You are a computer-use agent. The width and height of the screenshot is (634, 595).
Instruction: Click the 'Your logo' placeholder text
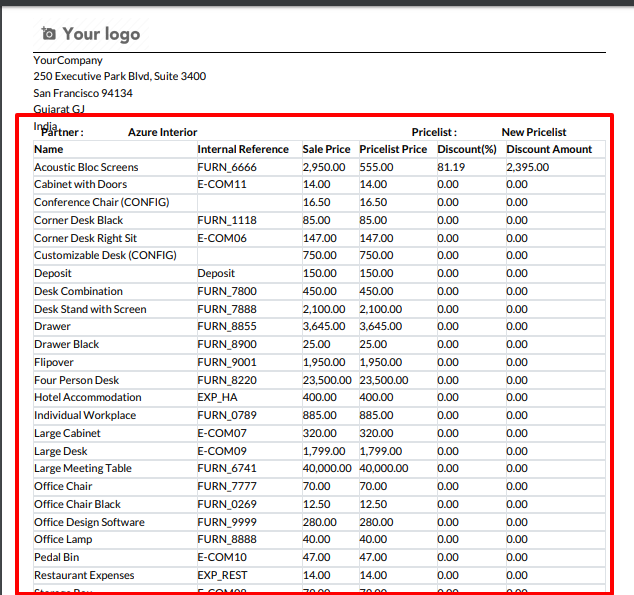pyautogui.click(x=101, y=34)
